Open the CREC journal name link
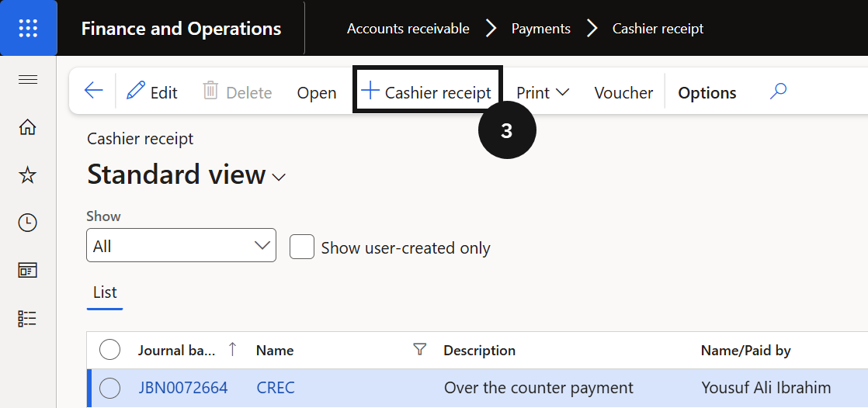Screen dimensions: 868x408 (275, 388)
